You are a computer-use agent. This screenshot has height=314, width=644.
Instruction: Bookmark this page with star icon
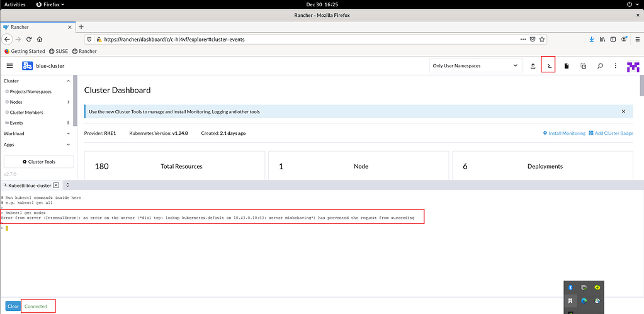pyautogui.click(x=544, y=39)
